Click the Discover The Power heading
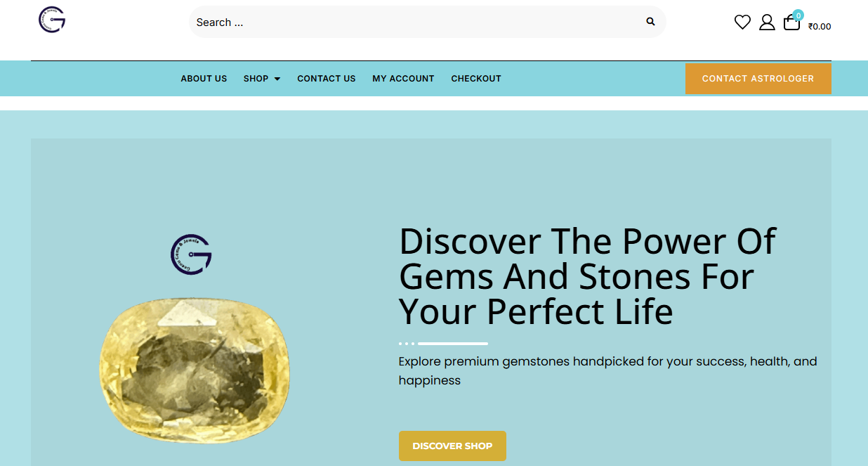Image resolution: width=868 pixels, height=466 pixels. pos(588,276)
